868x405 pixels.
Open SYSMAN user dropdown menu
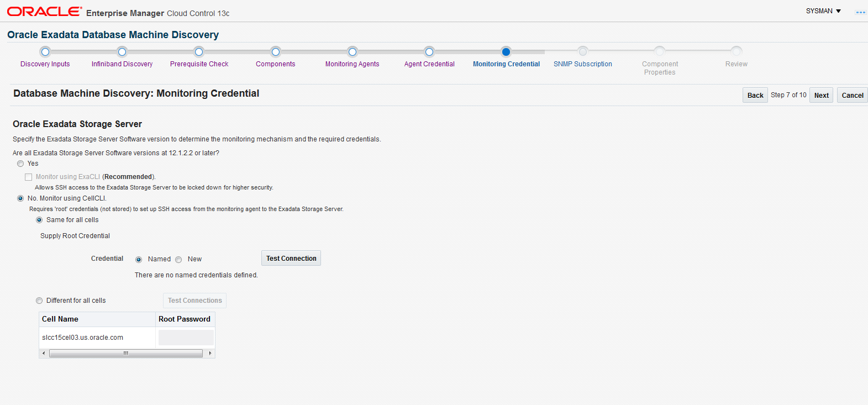pos(823,11)
